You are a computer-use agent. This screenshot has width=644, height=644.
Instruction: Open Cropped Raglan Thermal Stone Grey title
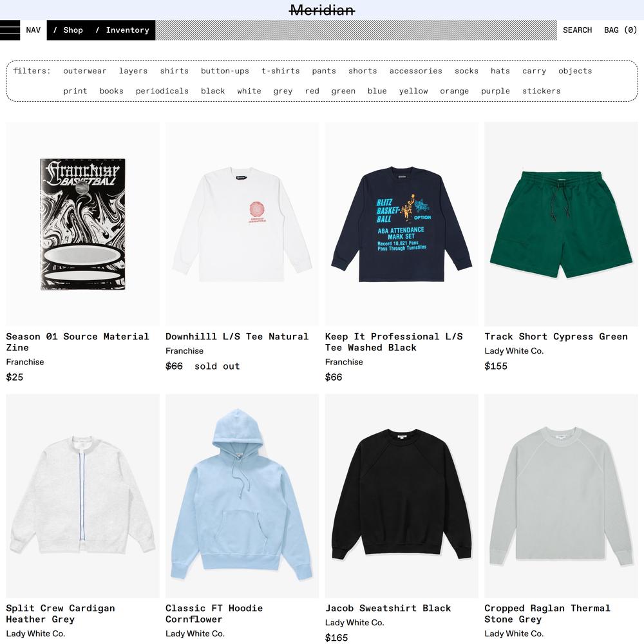547,614
